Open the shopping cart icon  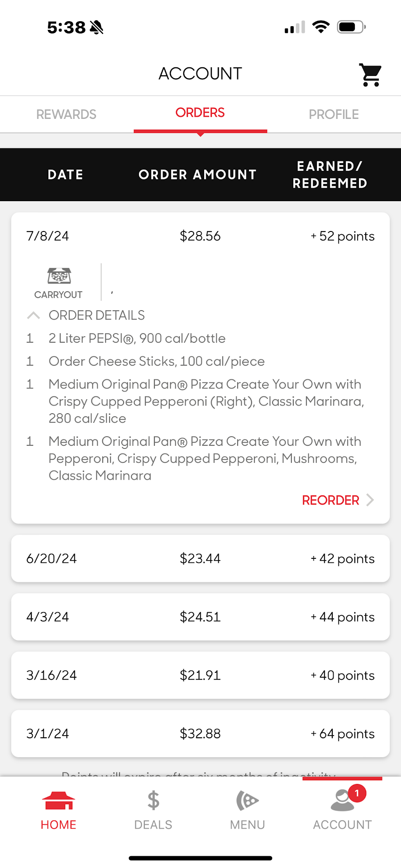(x=370, y=75)
